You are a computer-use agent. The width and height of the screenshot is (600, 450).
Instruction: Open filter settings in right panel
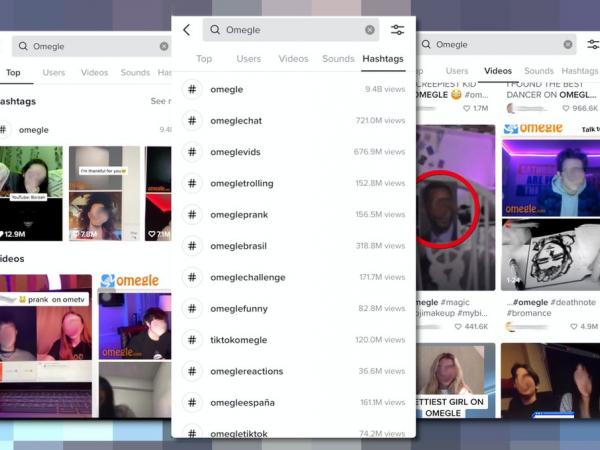tap(593, 44)
